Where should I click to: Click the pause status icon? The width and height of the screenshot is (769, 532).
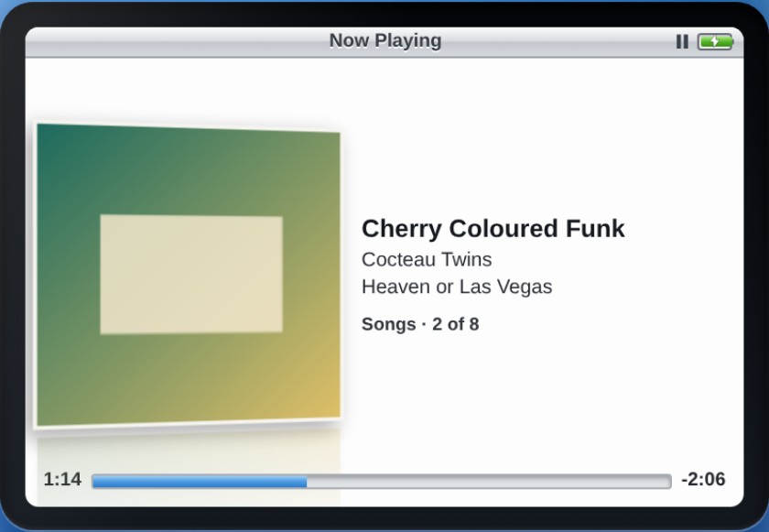pyautogui.click(x=682, y=42)
